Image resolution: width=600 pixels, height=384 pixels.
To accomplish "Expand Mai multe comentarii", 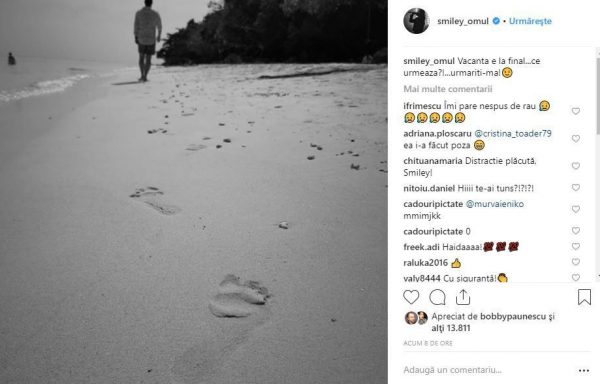I will click(x=448, y=89).
